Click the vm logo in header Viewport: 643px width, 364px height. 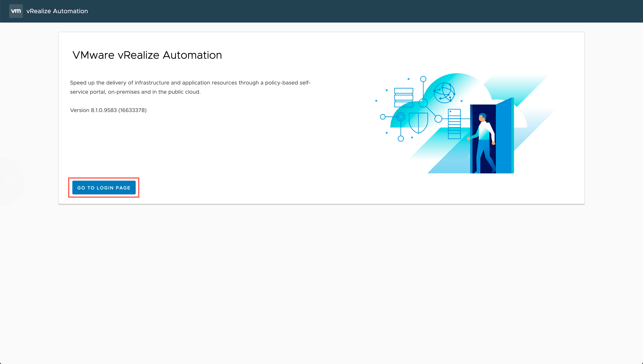point(16,11)
